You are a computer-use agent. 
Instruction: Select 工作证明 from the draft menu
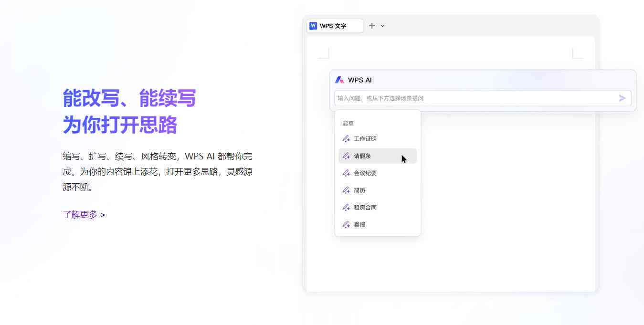(378, 139)
